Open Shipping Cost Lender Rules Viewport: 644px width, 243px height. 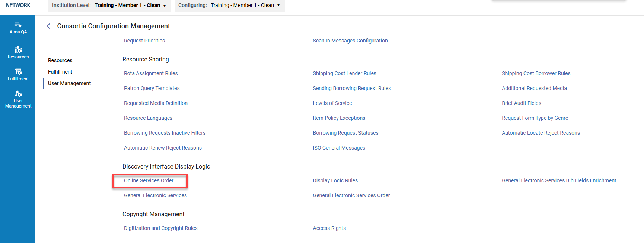point(344,73)
